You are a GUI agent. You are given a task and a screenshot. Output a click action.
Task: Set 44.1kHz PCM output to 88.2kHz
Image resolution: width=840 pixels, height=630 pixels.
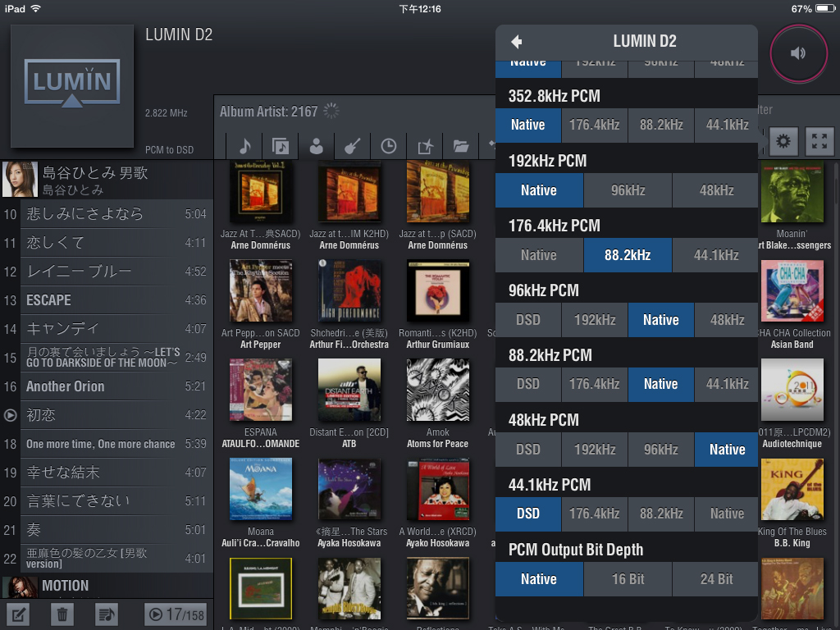(x=660, y=514)
